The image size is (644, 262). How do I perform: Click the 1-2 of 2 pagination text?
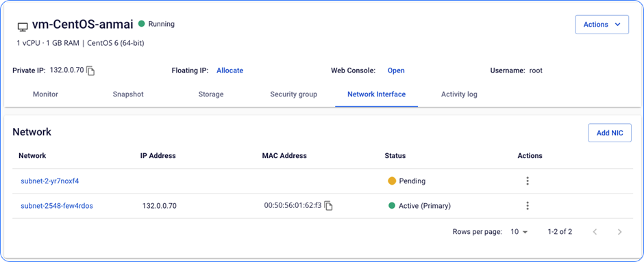coord(560,232)
